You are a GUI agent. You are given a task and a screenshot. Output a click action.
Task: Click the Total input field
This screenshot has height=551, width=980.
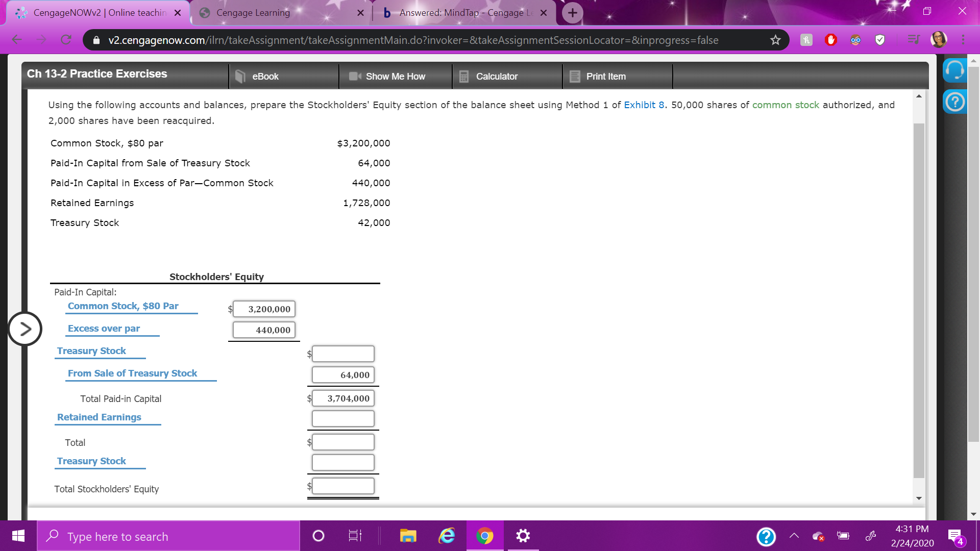pyautogui.click(x=342, y=442)
